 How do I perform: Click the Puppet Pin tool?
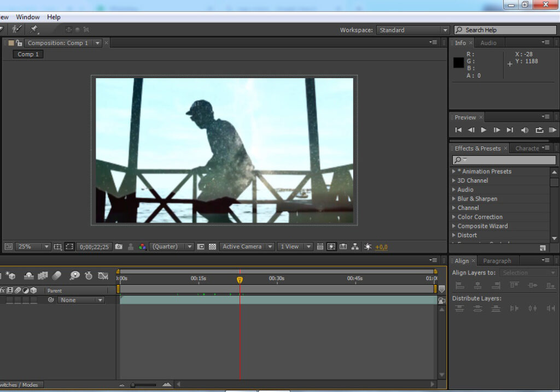[x=34, y=30]
